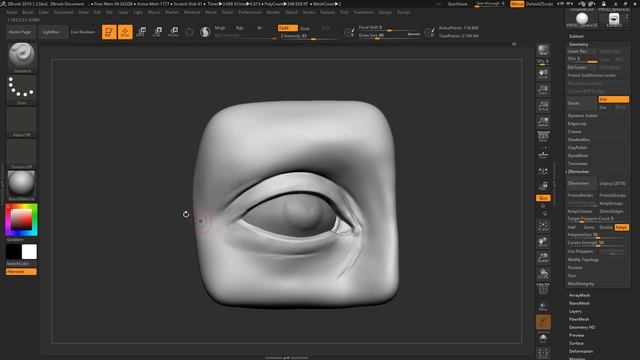Screen dimensions: 640x360
Task: Expand the ArrayMesh palette section
Action: [x=580, y=295]
